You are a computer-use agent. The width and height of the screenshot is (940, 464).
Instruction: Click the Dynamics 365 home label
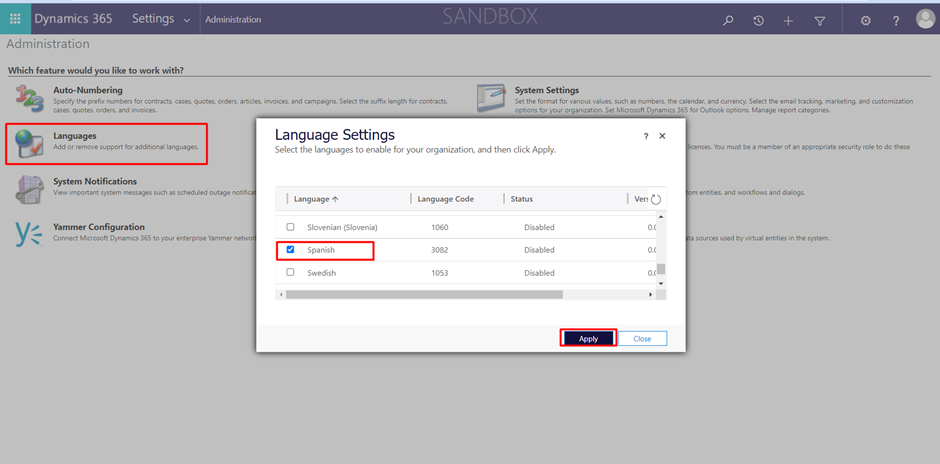[73, 19]
